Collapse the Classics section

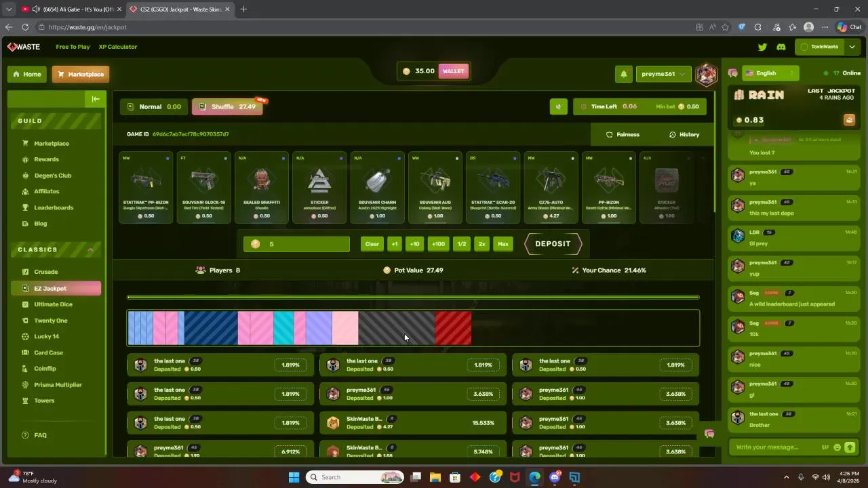[90, 250]
